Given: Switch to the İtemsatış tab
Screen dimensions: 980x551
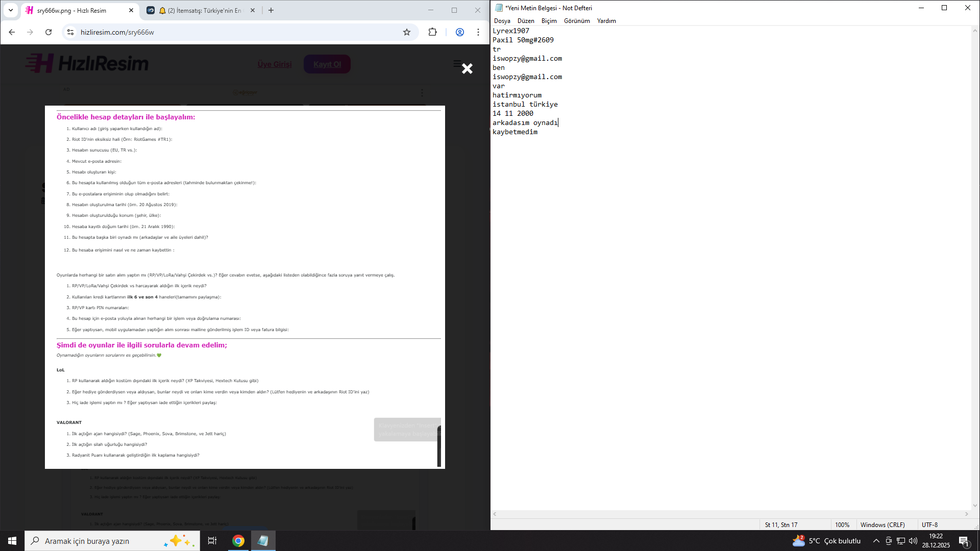Looking at the screenshot, I should pyautogui.click(x=201, y=10).
